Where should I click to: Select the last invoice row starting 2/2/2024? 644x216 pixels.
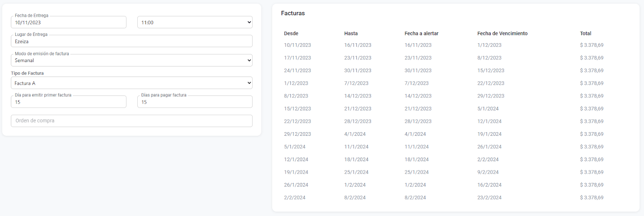point(295,198)
